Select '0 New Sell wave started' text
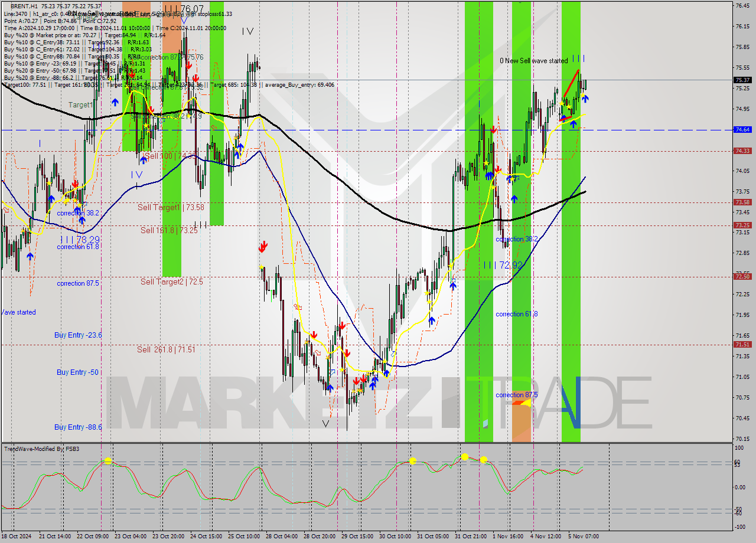 tap(534, 60)
